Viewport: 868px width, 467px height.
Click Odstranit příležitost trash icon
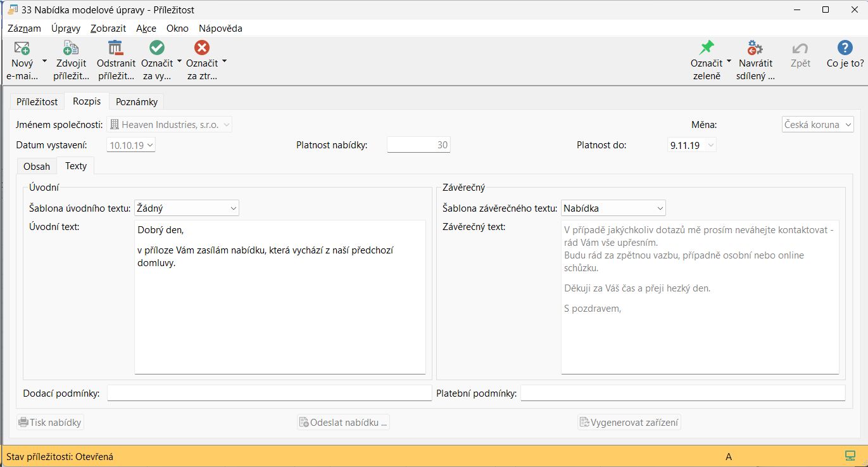point(116,48)
